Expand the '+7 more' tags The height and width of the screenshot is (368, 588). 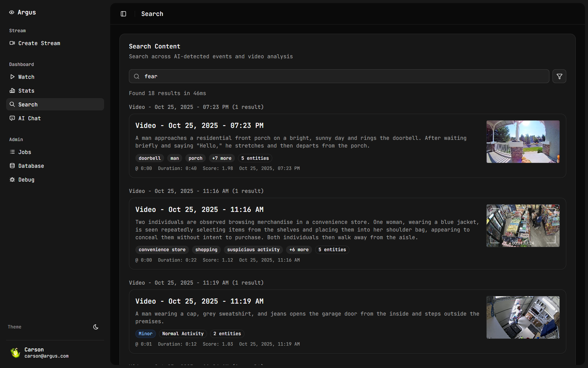click(x=222, y=158)
